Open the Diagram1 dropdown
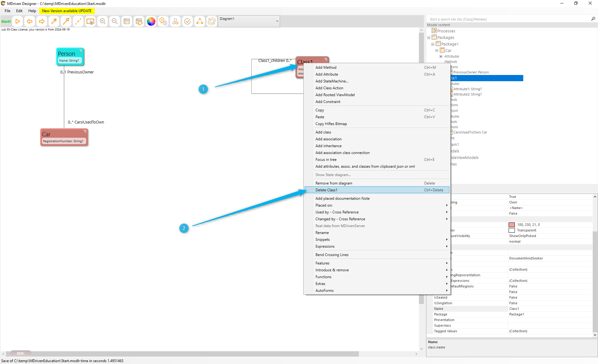 tap(277, 21)
